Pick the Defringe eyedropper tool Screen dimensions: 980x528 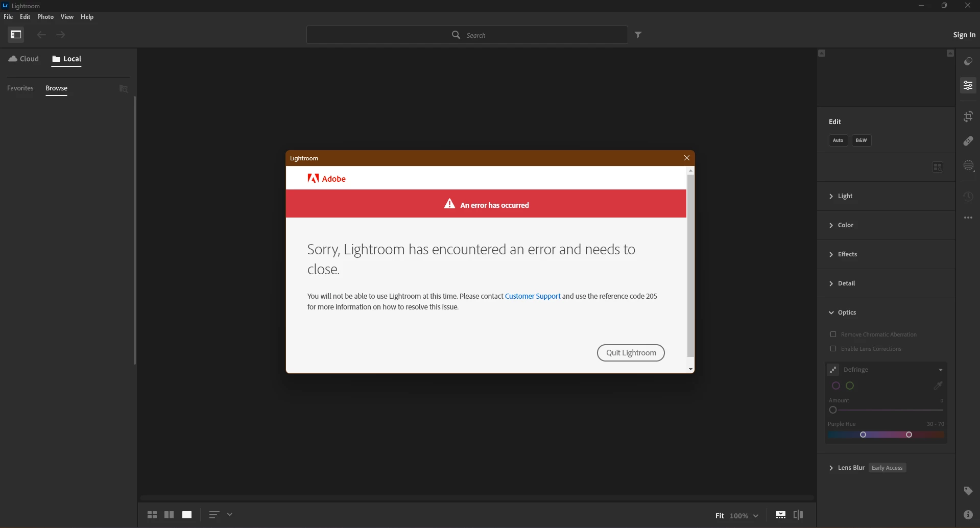[938, 386]
